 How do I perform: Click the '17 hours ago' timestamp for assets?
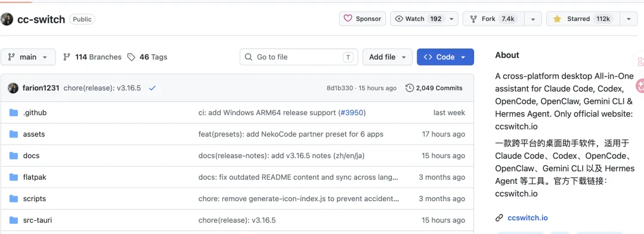[444, 134]
